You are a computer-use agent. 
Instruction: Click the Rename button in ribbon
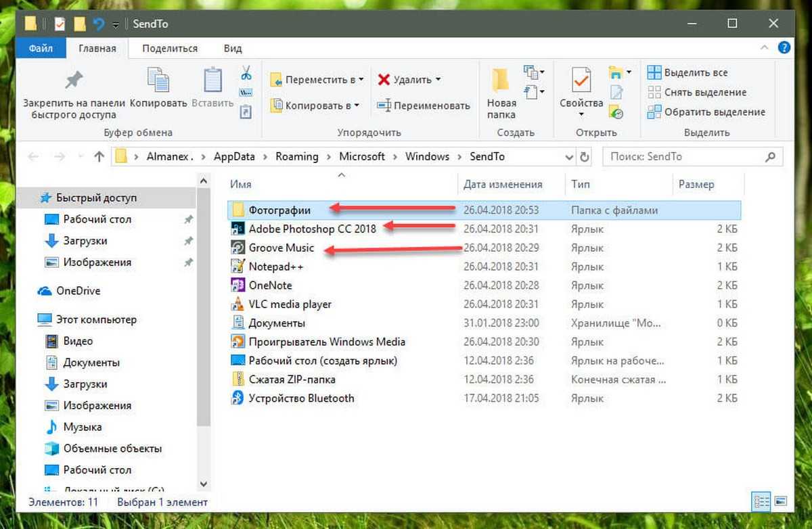click(x=423, y=106)
